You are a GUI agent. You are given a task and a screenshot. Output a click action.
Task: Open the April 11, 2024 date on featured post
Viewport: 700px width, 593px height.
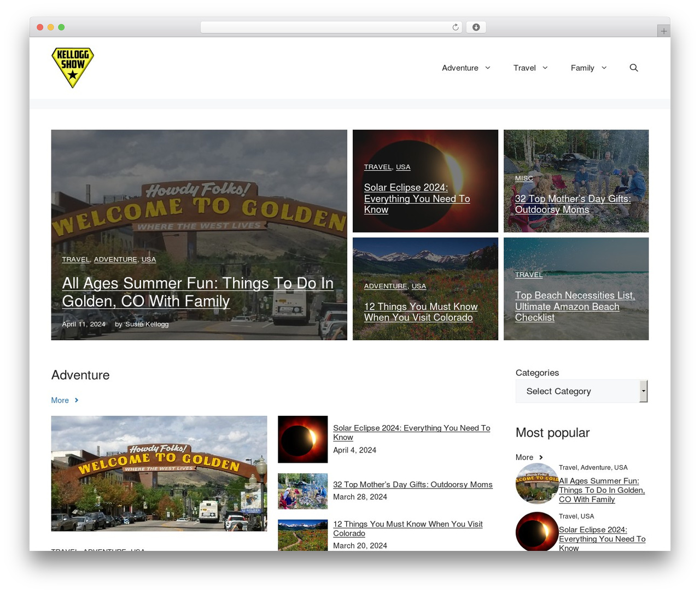84,324
